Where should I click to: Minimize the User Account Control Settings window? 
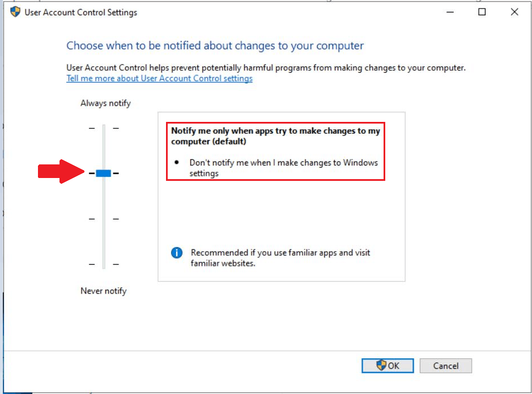(x=450, y=12)
